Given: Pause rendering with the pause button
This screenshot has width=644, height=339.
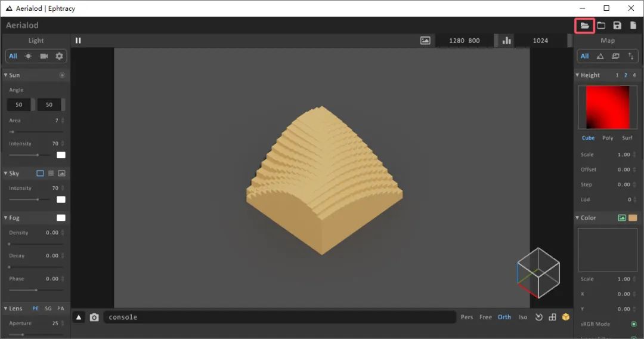Looking at the screenshot, I should click(x=78, y=40).
